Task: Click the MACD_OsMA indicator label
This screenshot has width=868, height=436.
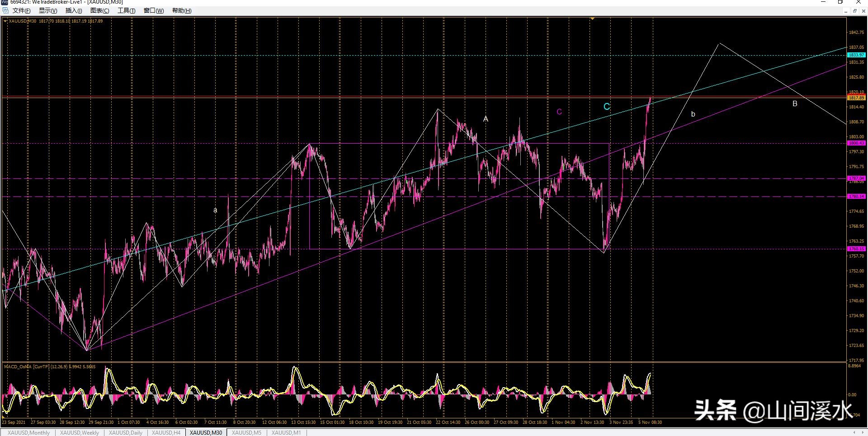Action: click(50, 366)
